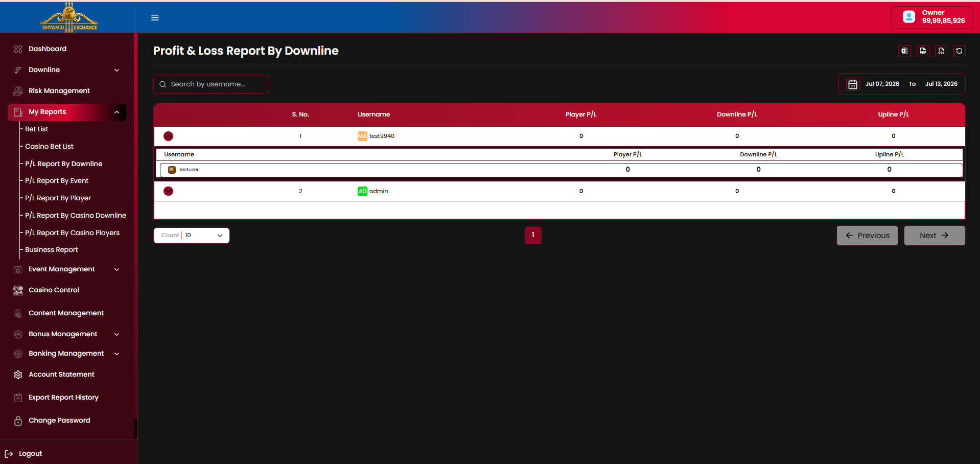Click the Banking Management icon
980x464 pixels.
coord(18,354)
